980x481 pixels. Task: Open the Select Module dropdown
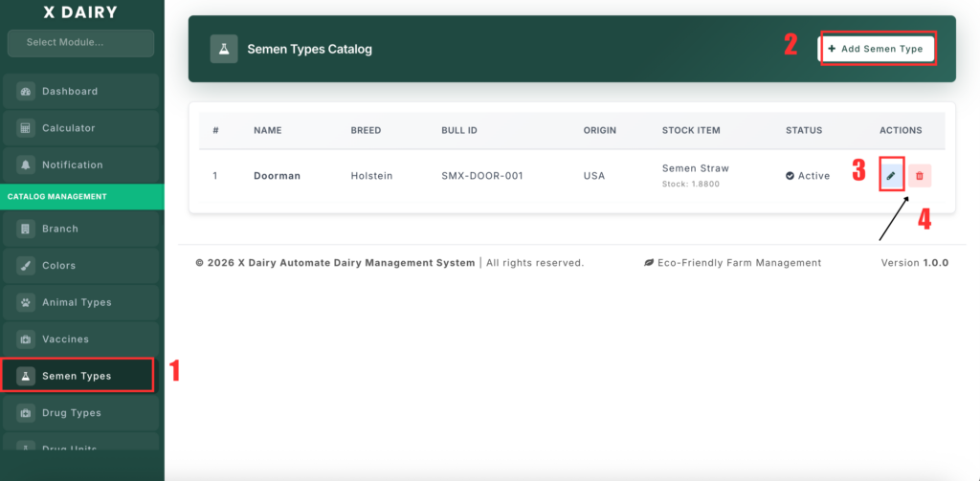(80, 43)
